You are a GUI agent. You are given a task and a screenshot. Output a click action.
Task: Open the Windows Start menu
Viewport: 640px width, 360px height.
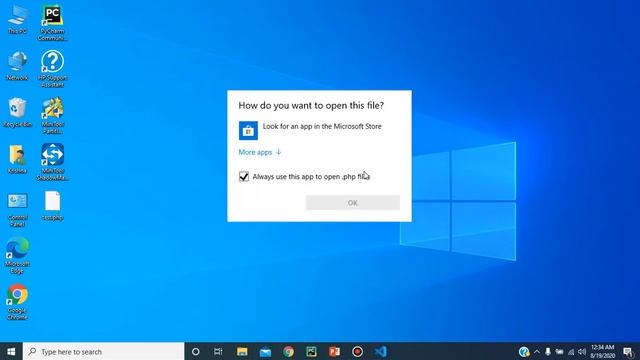[11, 351]
